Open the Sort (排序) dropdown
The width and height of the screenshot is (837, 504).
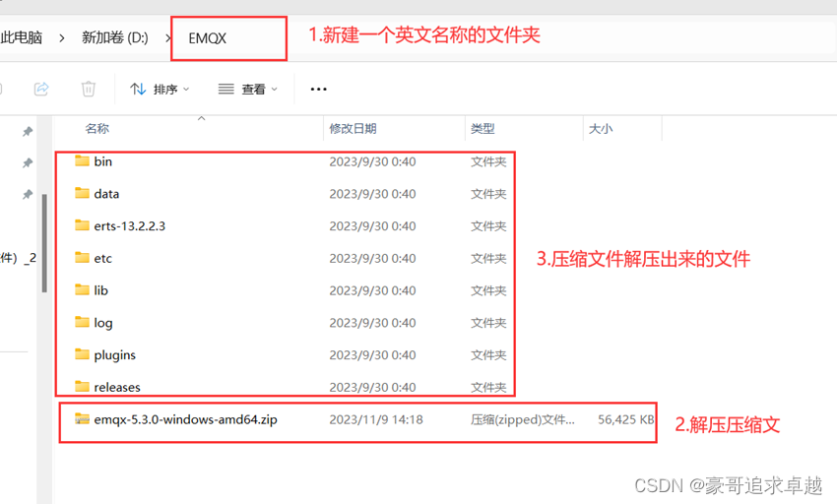160,90
